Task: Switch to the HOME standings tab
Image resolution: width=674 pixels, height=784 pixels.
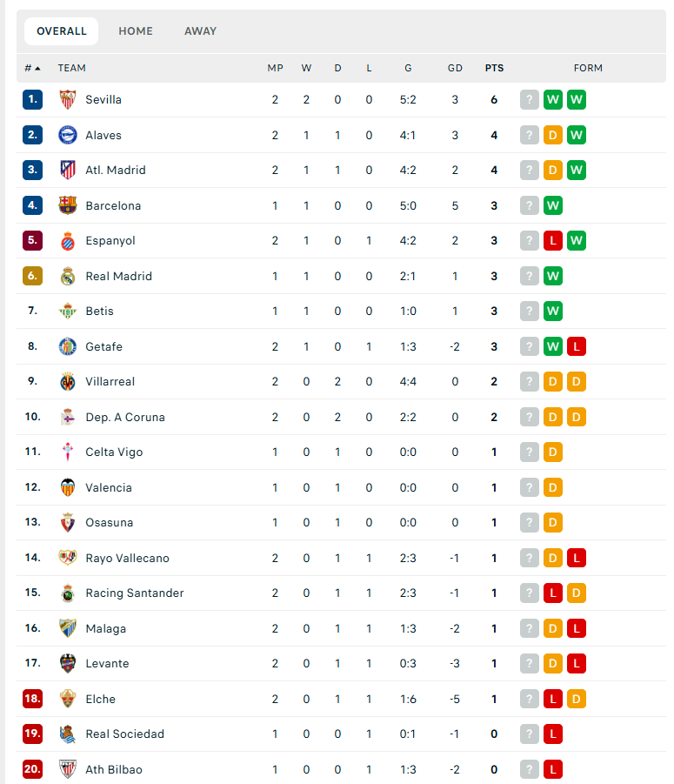Action: tap(136, 31)
